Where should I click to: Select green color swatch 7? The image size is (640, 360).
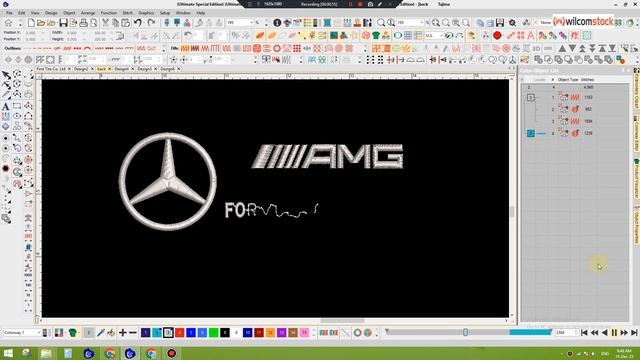tap(213, 333)
